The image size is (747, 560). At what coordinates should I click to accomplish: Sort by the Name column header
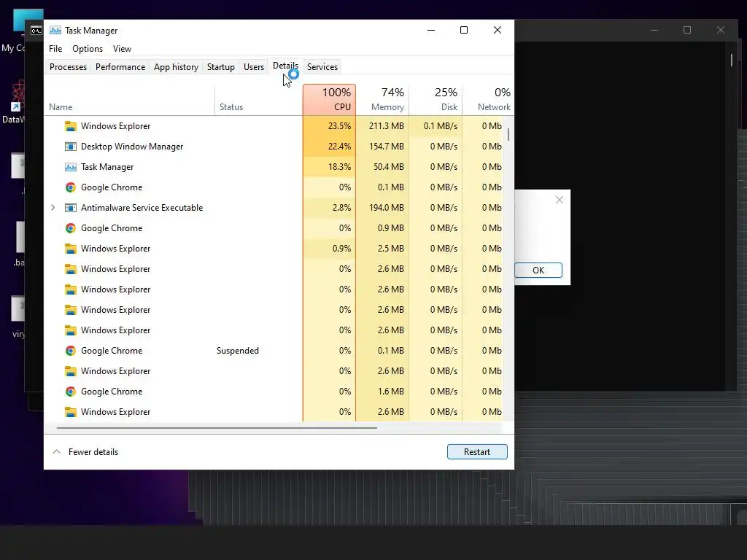point(129,99)
